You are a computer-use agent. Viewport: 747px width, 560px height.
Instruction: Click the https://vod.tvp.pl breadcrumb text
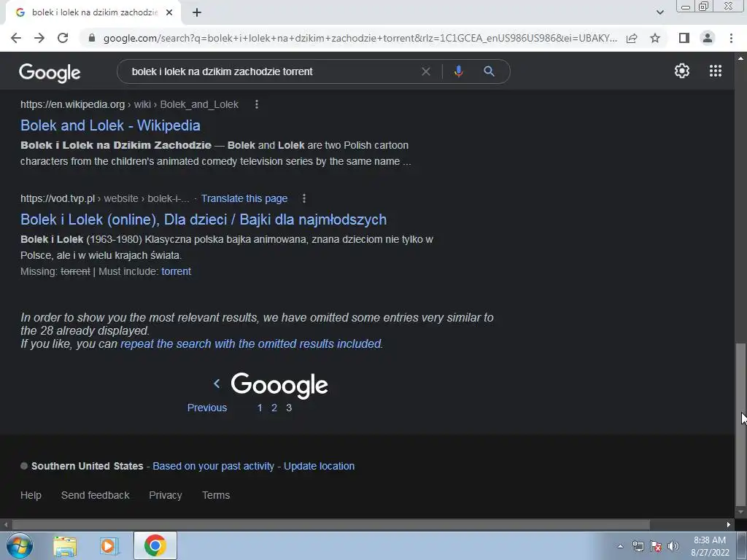pos(58,198)
